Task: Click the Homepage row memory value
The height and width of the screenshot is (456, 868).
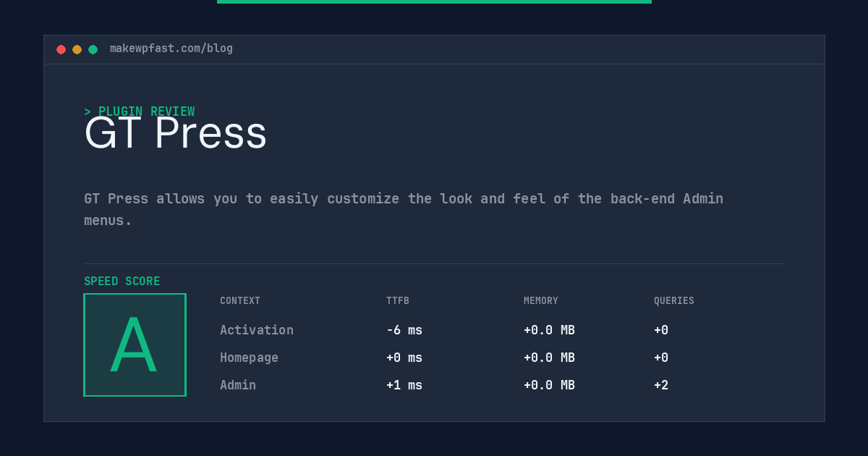Action: pos(549,358)
